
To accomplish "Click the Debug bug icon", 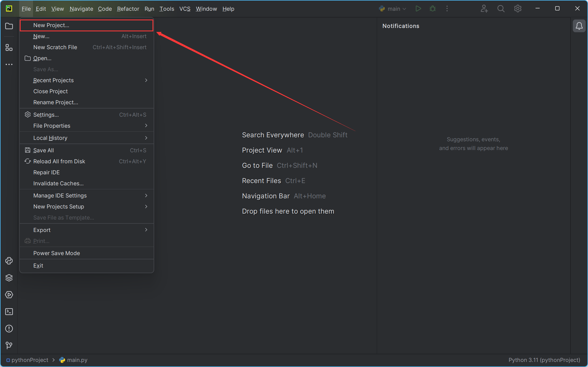I will (x=433, y=9).
